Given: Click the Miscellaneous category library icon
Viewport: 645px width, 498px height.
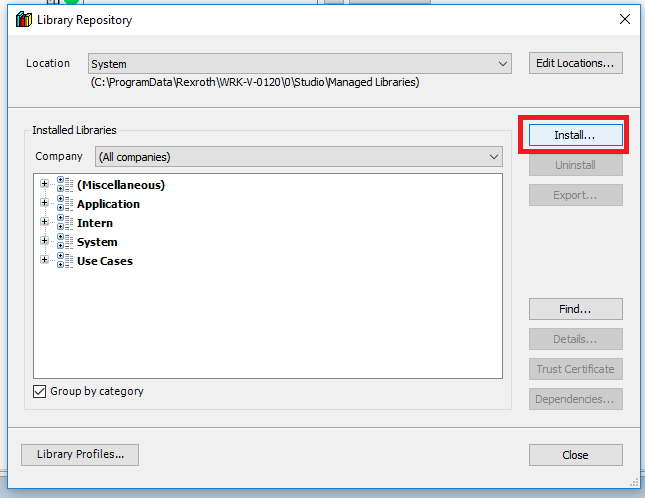Looking at the screenshot, I should click(x=64, y=185).
